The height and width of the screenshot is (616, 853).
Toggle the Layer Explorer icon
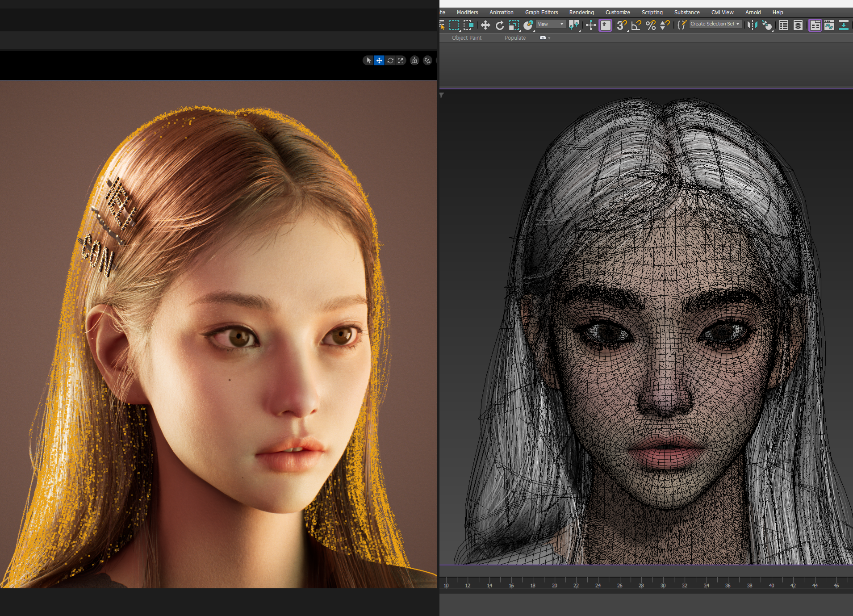tap(798, 25)
